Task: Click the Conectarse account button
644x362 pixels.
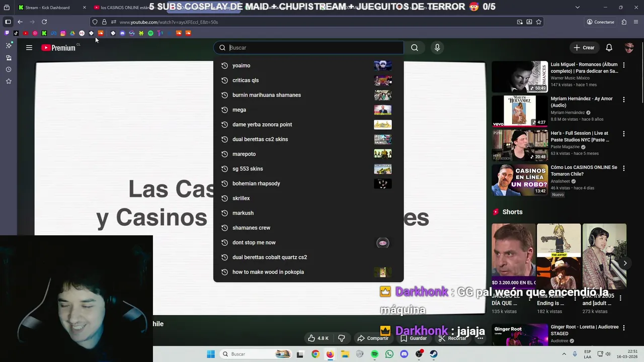Action: 601,22
